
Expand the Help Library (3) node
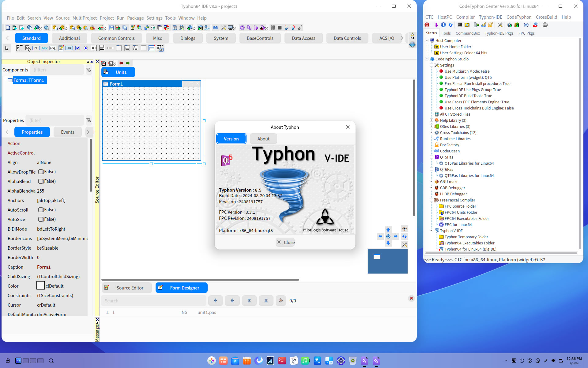click(431, 120)
